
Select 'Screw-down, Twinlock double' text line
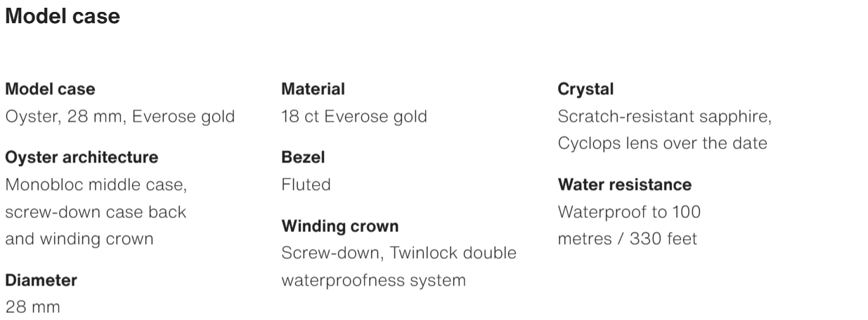[x=399, y=252]
